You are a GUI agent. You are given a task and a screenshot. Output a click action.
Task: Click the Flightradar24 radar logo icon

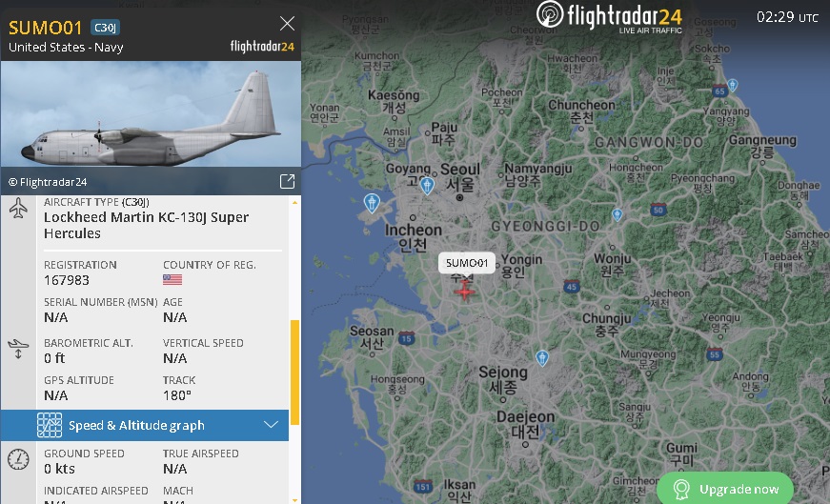point(550,14)
